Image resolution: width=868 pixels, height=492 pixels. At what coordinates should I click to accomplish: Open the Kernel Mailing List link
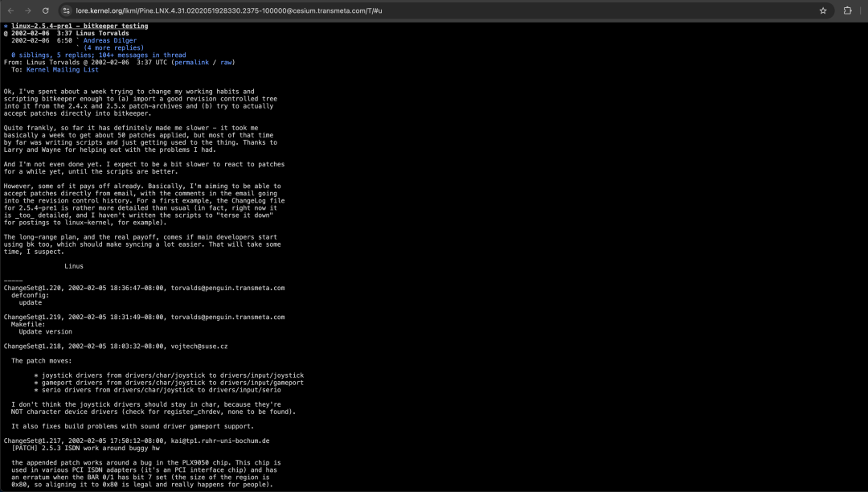click(x=63, y=70)
